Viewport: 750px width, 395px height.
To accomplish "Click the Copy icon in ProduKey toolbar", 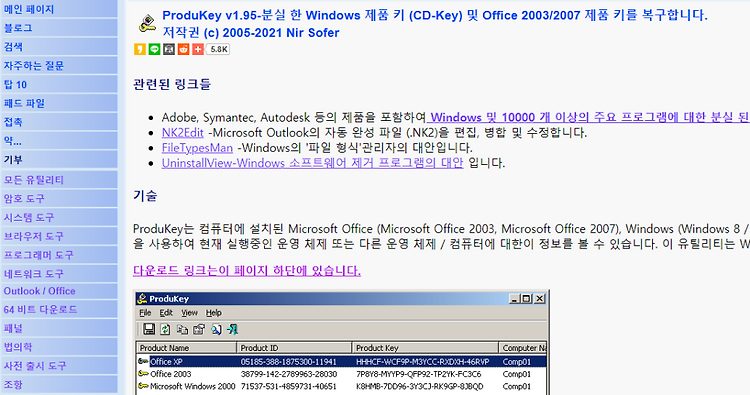I will tap(182, 329).
